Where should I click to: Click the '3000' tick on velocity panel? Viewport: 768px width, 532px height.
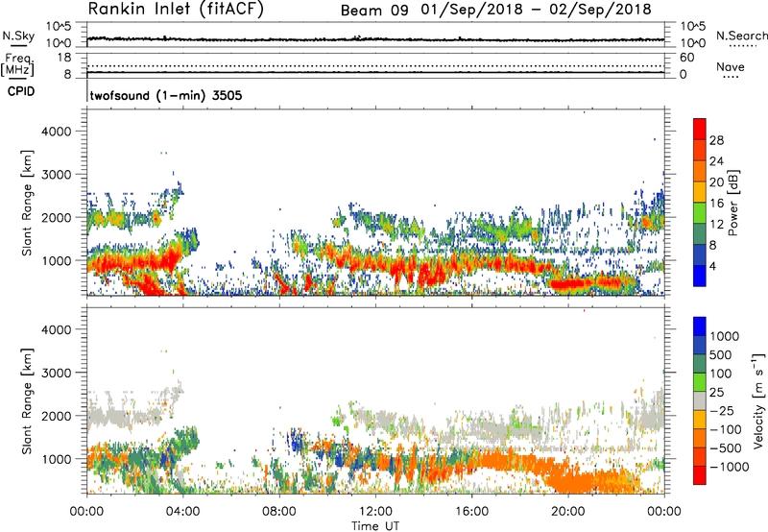point(57,373)
